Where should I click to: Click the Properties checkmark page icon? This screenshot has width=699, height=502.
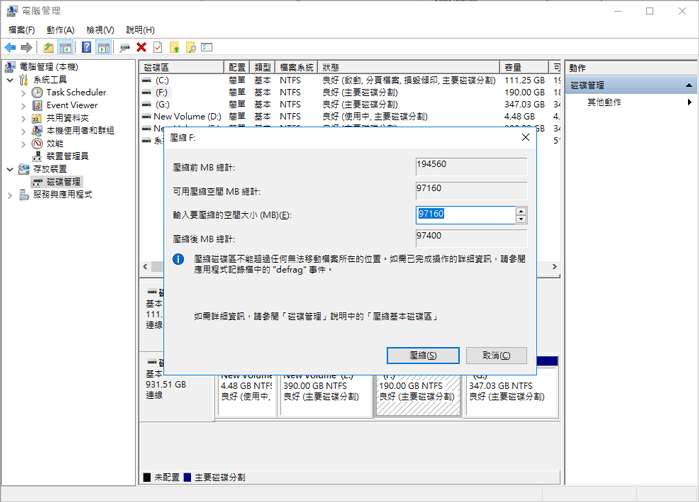coord(158,47)
